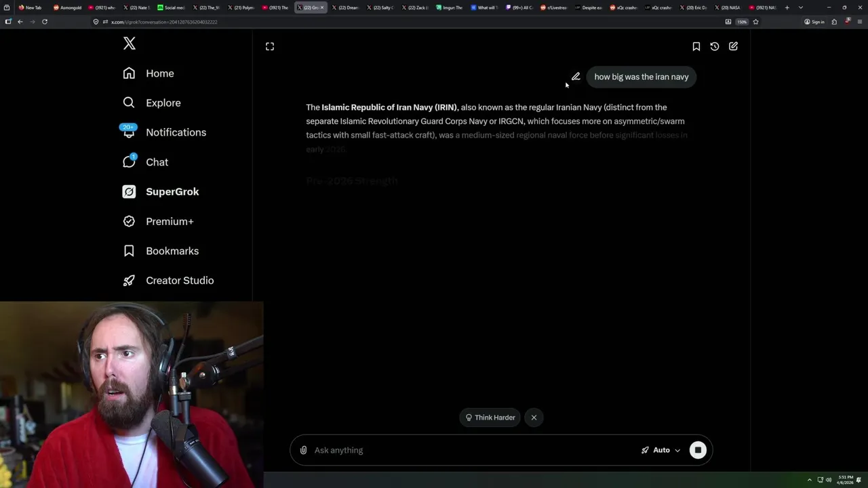Viewport: 868px width, 488px height.
Task: Click the 150% zoom level indicator
Action: [x=742, y=22]
